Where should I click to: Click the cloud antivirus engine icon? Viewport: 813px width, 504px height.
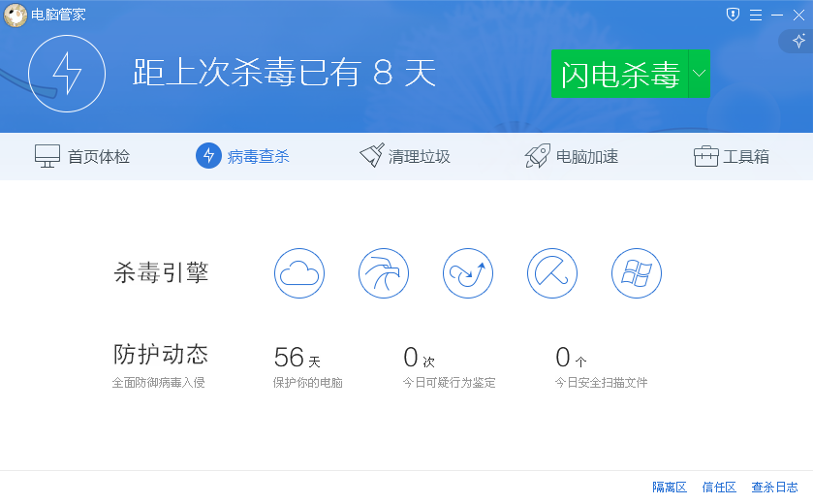coord(299,272)
